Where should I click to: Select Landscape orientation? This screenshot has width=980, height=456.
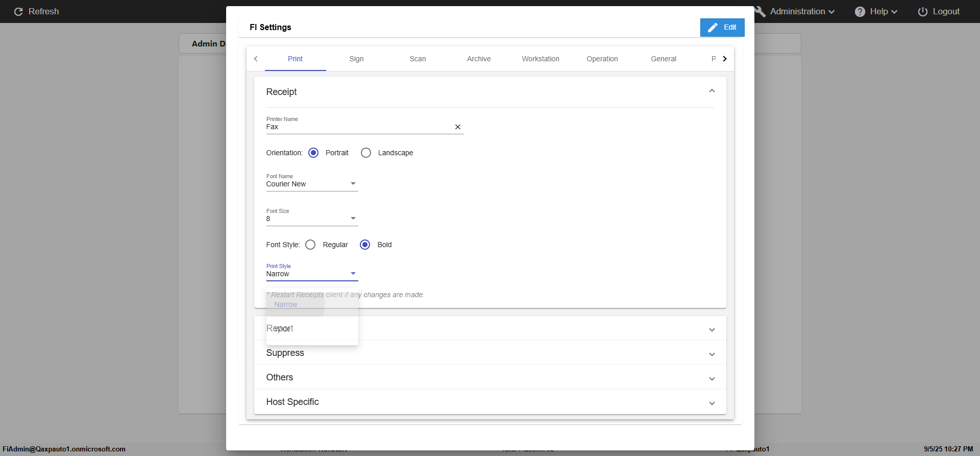tap(366, 153)
